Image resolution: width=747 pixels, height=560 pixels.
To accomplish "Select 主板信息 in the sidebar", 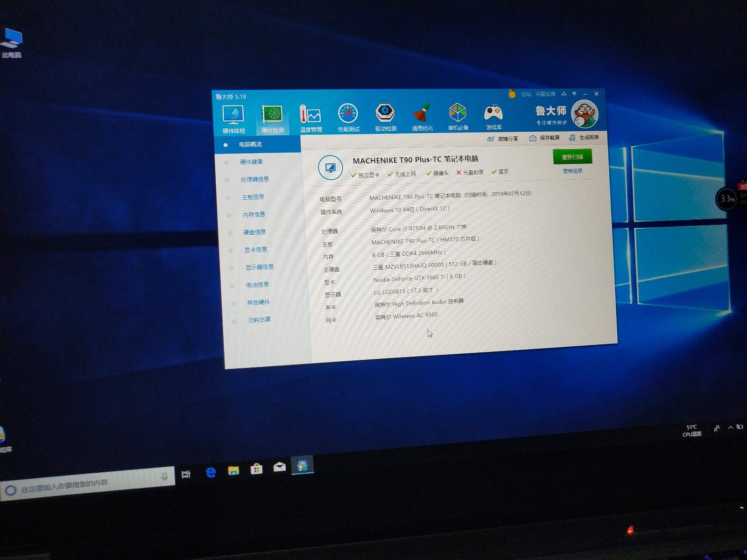I will [253, 197].
